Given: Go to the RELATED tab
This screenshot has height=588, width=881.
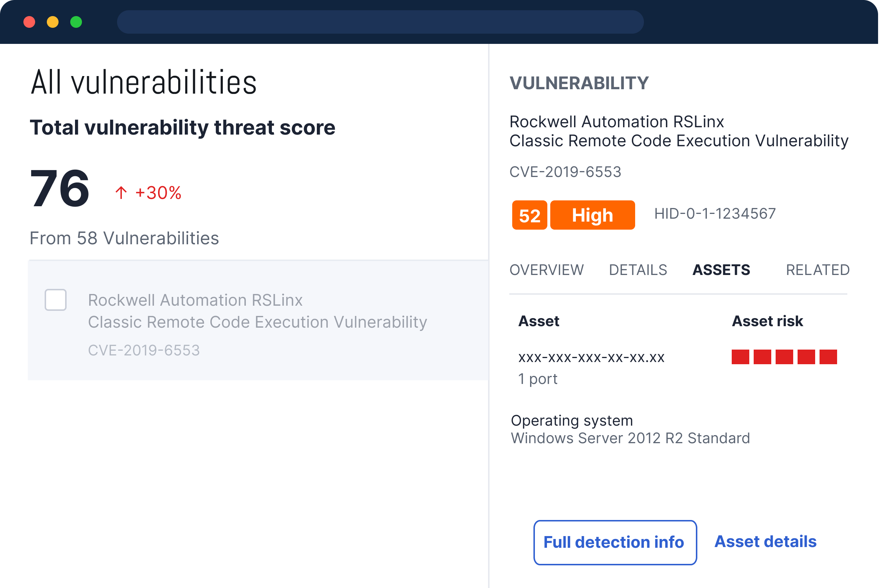Looking at the screenshot, I should point(818,270).
